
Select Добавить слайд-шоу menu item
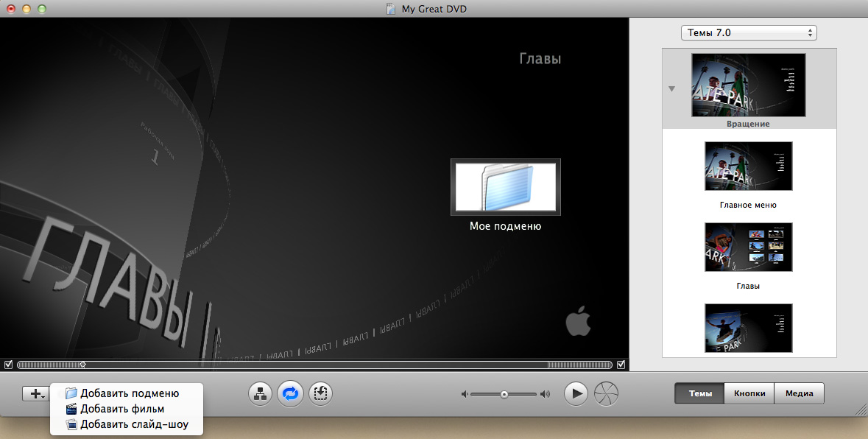coord(133,424)
